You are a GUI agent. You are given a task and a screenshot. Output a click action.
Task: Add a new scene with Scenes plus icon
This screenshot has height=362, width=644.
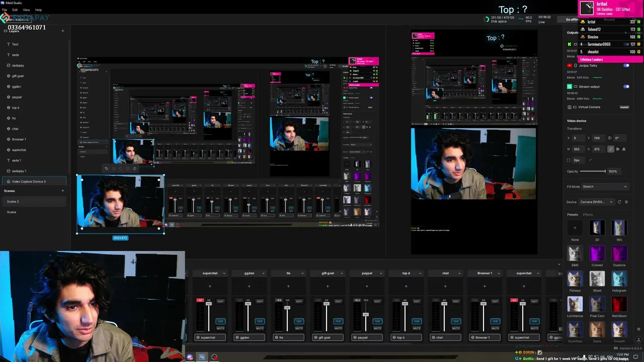[x=63, y=191]
